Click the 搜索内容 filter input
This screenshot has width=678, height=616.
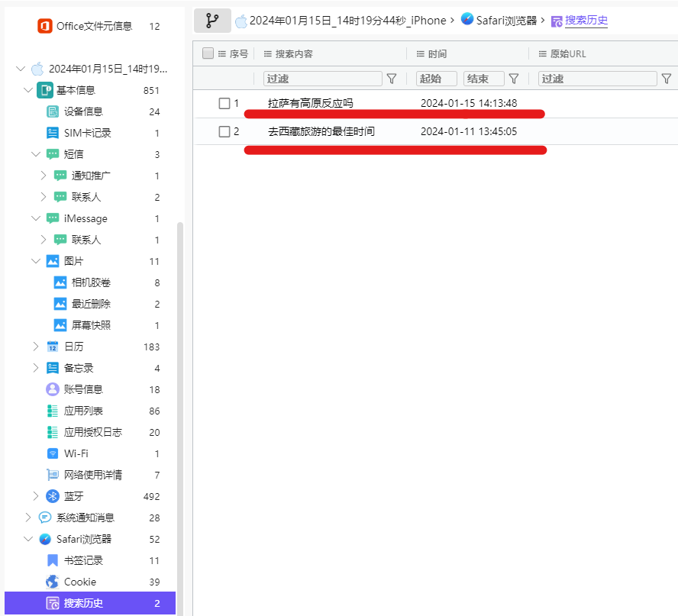(322, 79)
